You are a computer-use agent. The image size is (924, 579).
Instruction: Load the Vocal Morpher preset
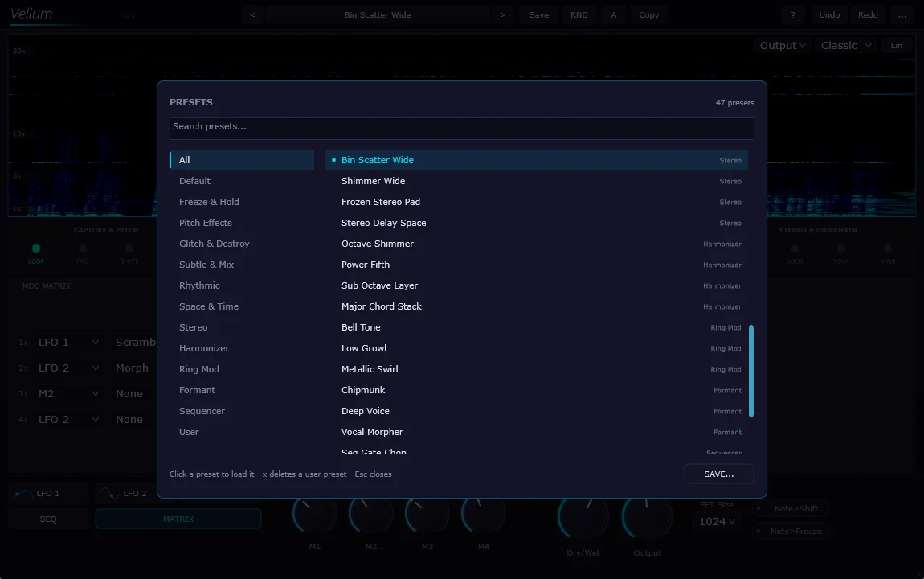pos(536,432)
